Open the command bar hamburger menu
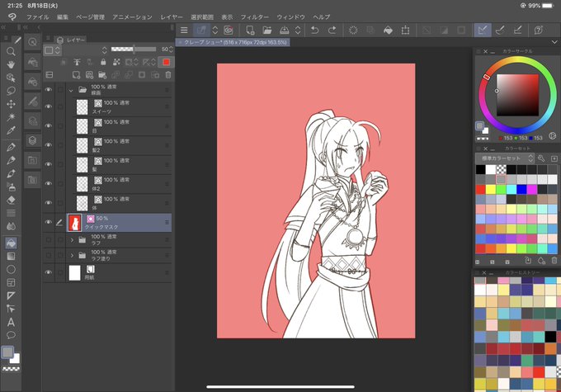Viewport: 561px width, 392px height. (x=184, y=31)
